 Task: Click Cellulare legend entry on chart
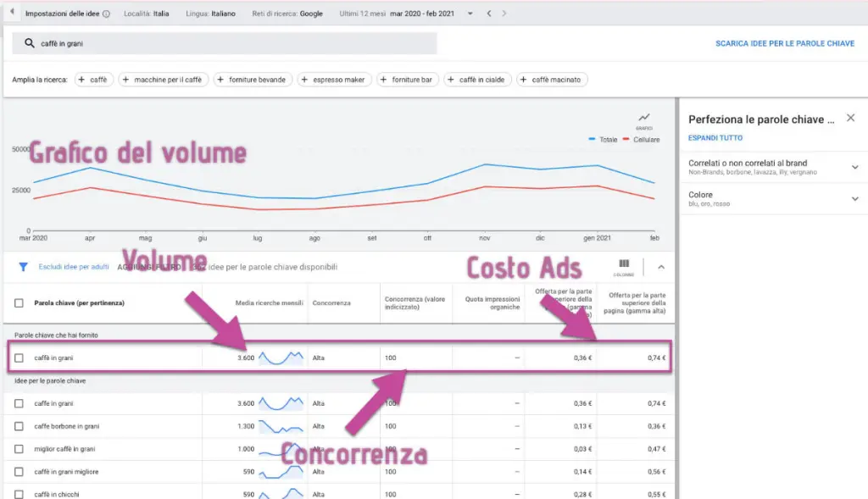point(641,140)
